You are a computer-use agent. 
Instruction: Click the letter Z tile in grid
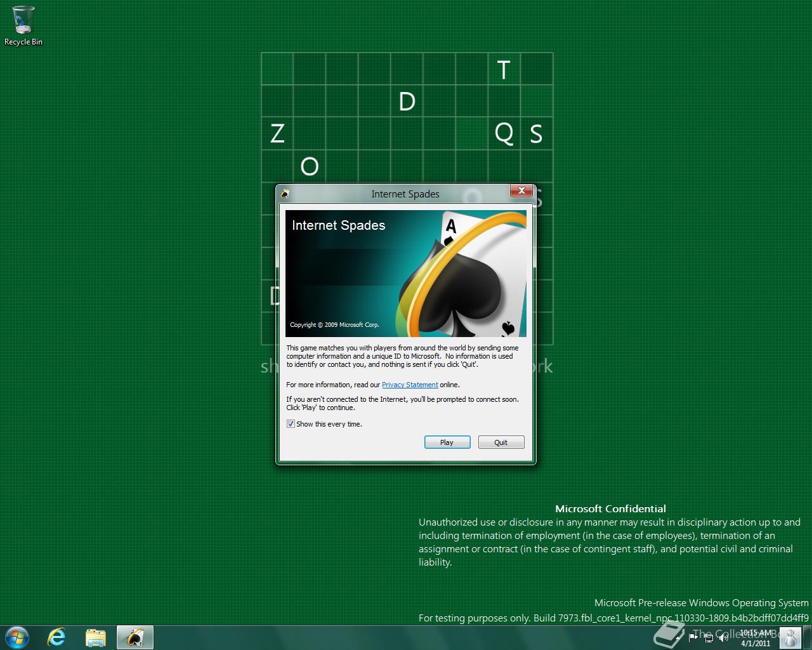[x=277, y=134]
